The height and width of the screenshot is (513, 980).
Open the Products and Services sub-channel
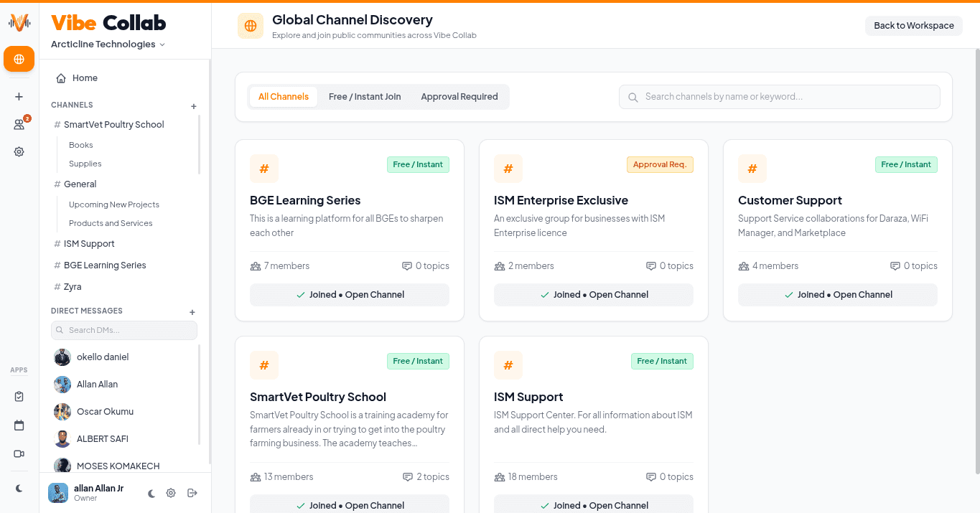point(111,223)
